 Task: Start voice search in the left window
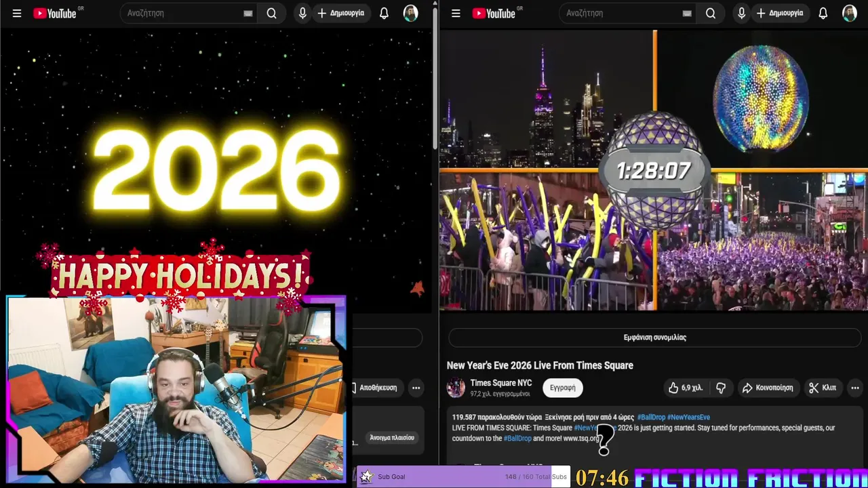pos(302,14)
